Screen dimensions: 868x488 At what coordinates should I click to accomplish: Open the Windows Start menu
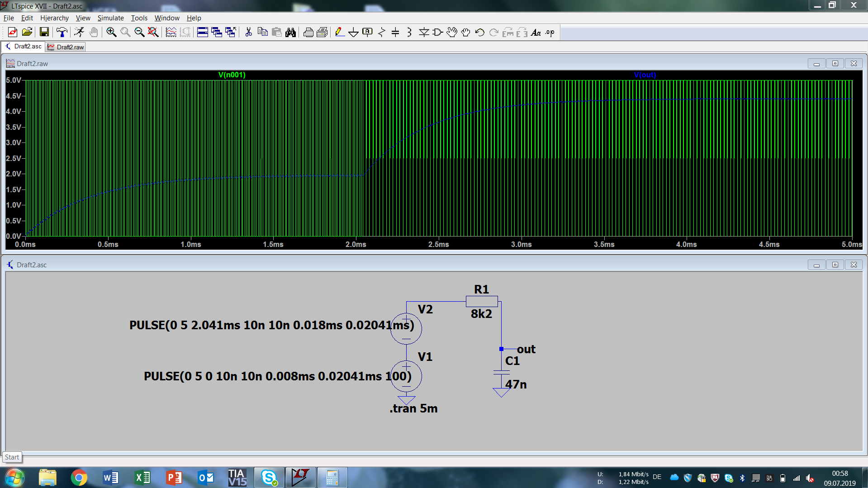(14, 478)
